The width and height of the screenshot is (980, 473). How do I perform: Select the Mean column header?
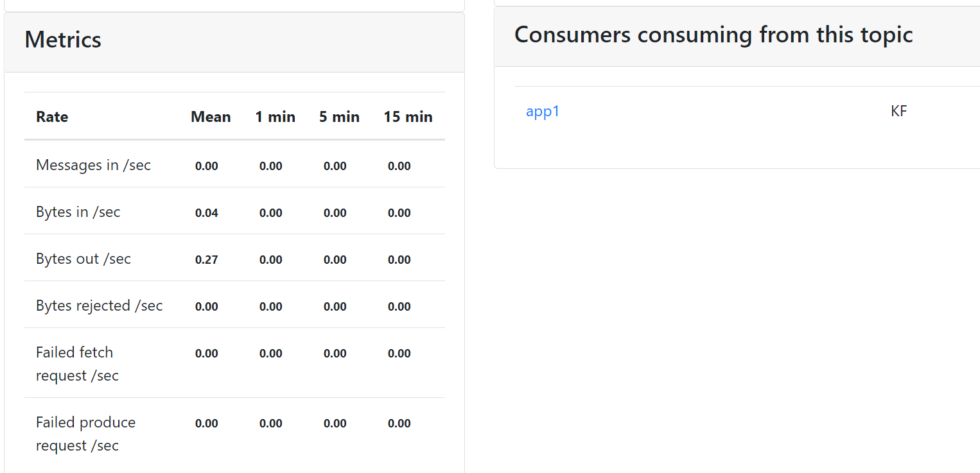tap(211, 117)
